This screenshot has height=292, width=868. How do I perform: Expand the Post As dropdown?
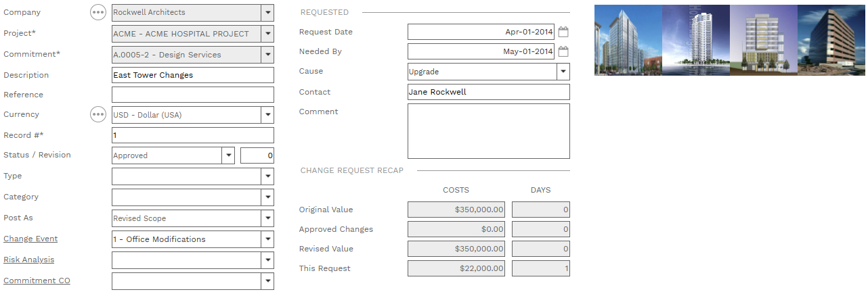click(268, 218)
